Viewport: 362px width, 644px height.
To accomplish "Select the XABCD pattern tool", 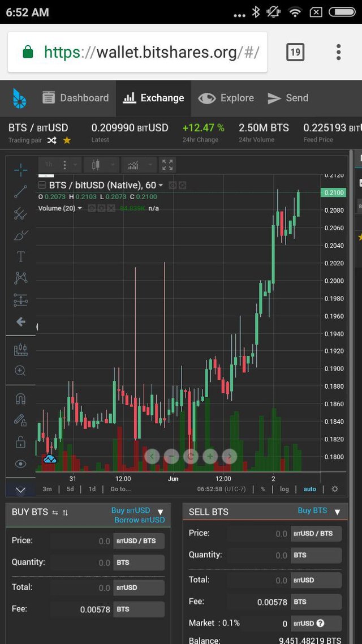I will click(20, 278).
